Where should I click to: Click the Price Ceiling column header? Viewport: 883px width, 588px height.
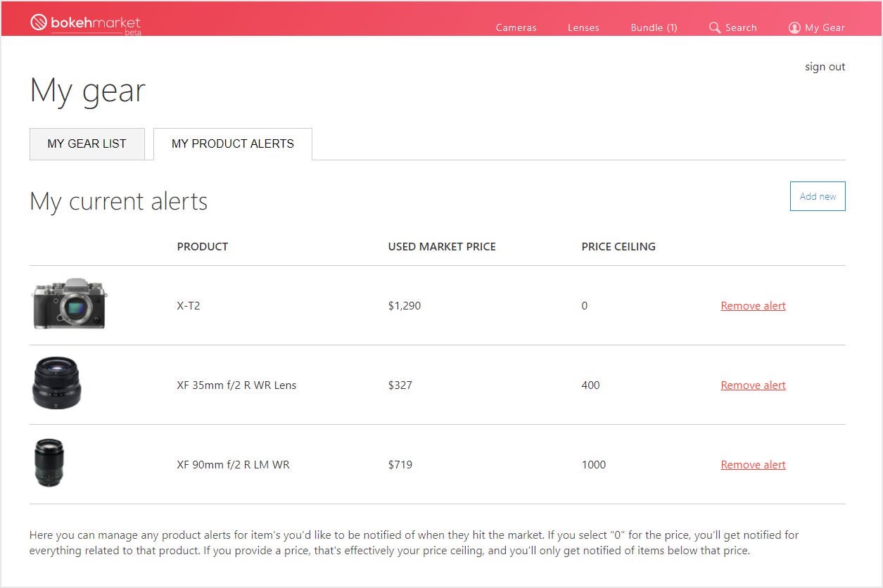point(618,246)
